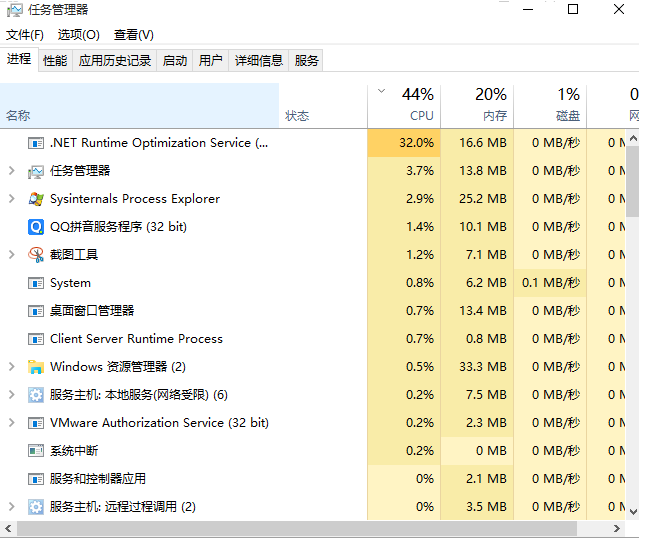This screenshot has width=647, height=545.
Task: Click the Client Server Runtime Process icon
Action: click(36, 339)
